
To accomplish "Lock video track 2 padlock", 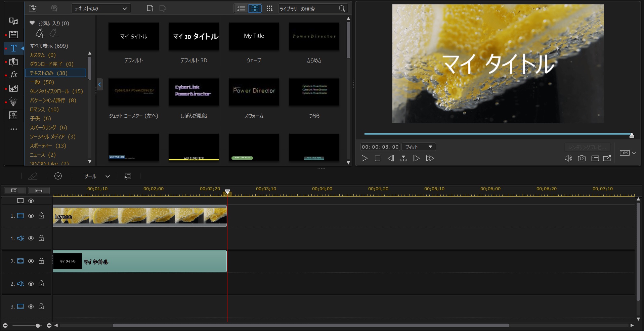I will 41,261.
